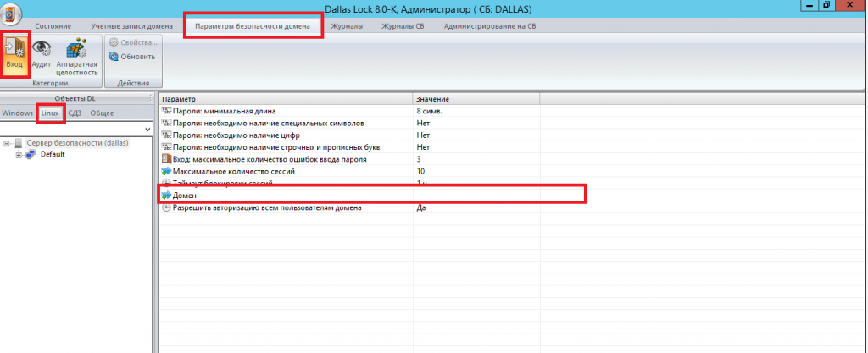Sort by the Параметр column header

click(287, 99)
